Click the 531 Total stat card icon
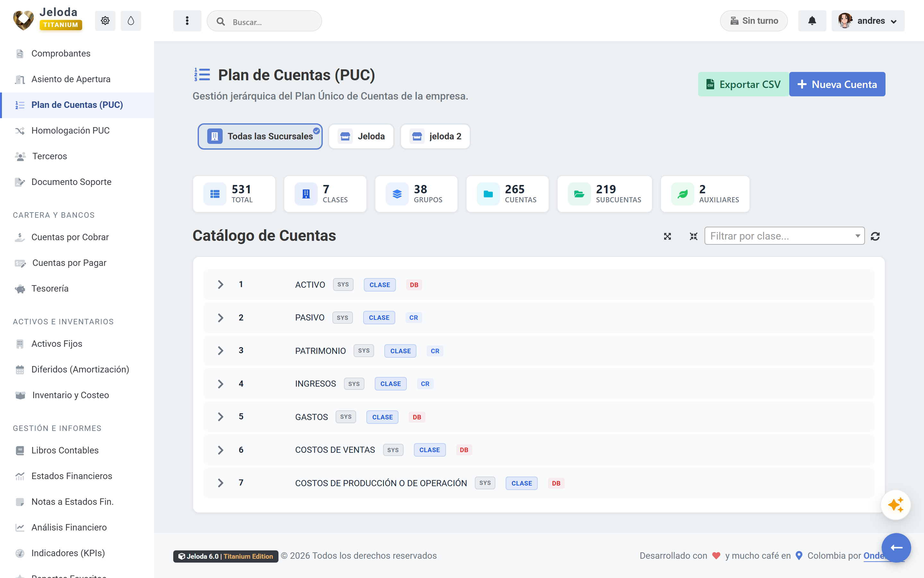This screenshot has width=924, height=578. pos(215,194)
